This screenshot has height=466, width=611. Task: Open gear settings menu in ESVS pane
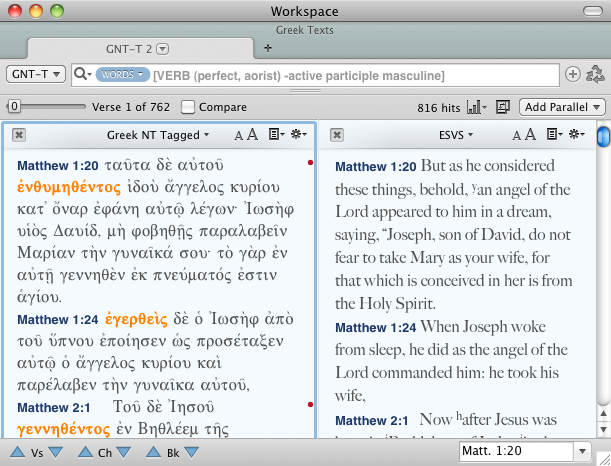576,135
